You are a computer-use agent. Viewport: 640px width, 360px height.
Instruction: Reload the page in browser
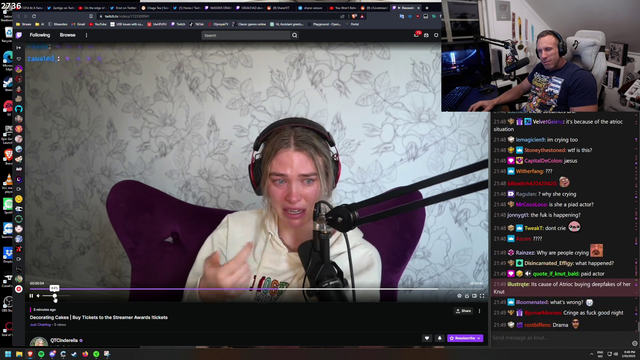coord(34,16)
